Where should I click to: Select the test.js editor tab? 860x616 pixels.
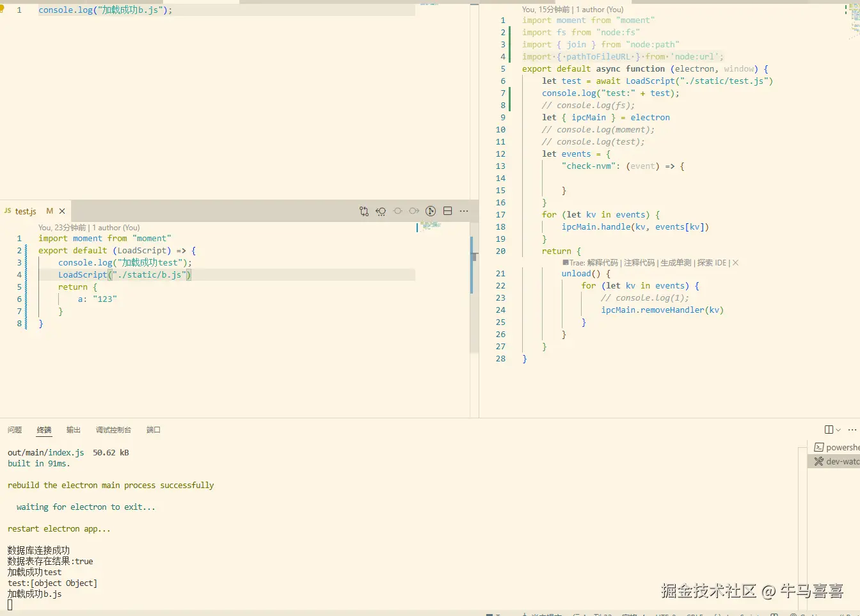pos(35,211)
